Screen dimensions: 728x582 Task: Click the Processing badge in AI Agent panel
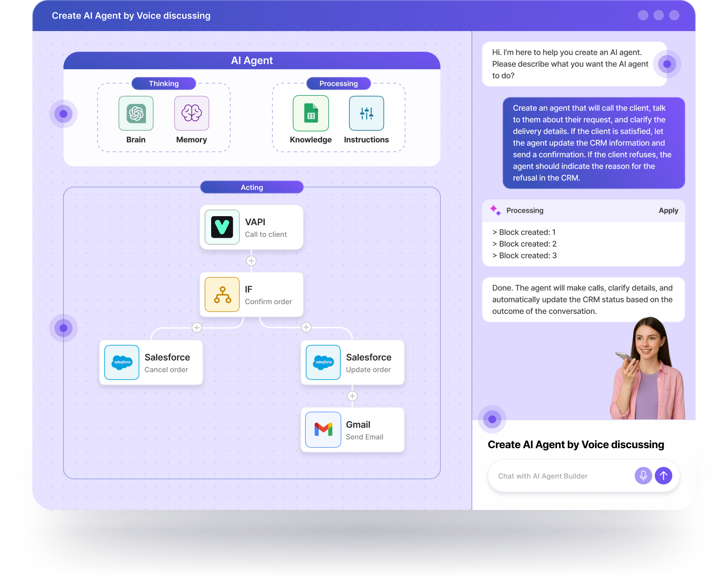[339, 83]
